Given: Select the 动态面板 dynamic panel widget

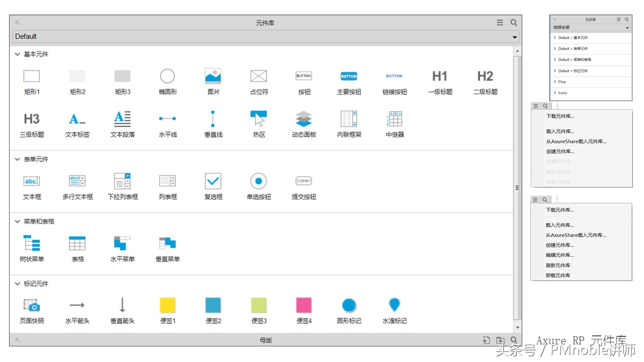Looking at the screenshot, I should tap(303, 119).
